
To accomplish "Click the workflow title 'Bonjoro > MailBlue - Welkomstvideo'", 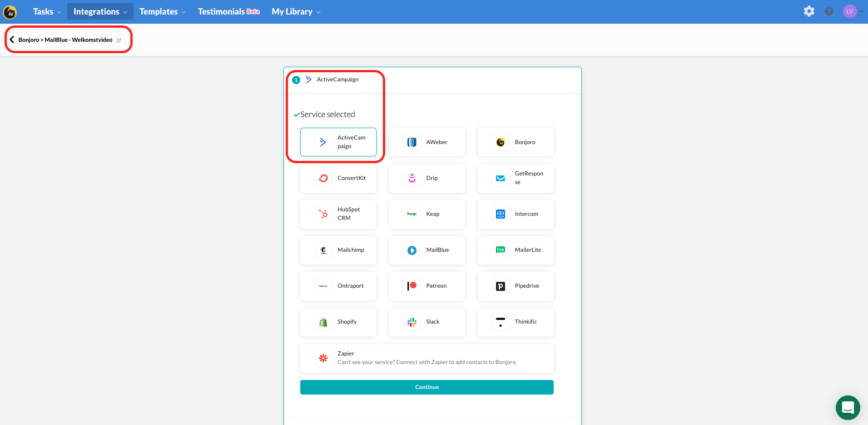I will [65, 40].
